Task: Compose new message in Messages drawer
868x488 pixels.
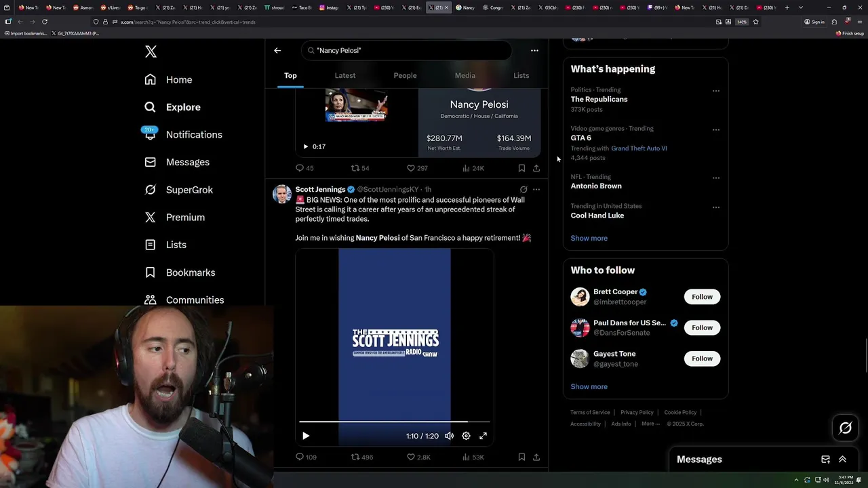Action: pos(826,460)
